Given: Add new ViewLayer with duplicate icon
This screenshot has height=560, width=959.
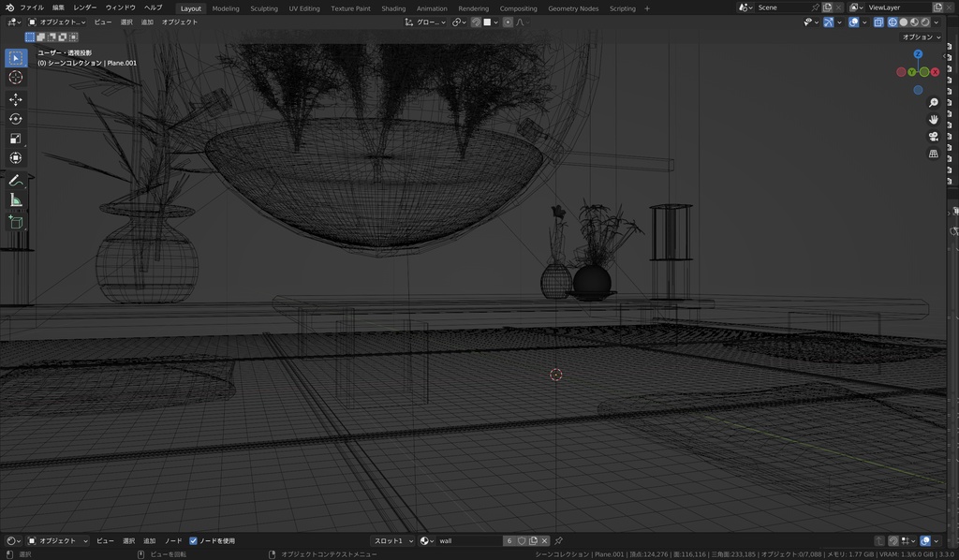Looking at the screenshot, I should [938, 7].
